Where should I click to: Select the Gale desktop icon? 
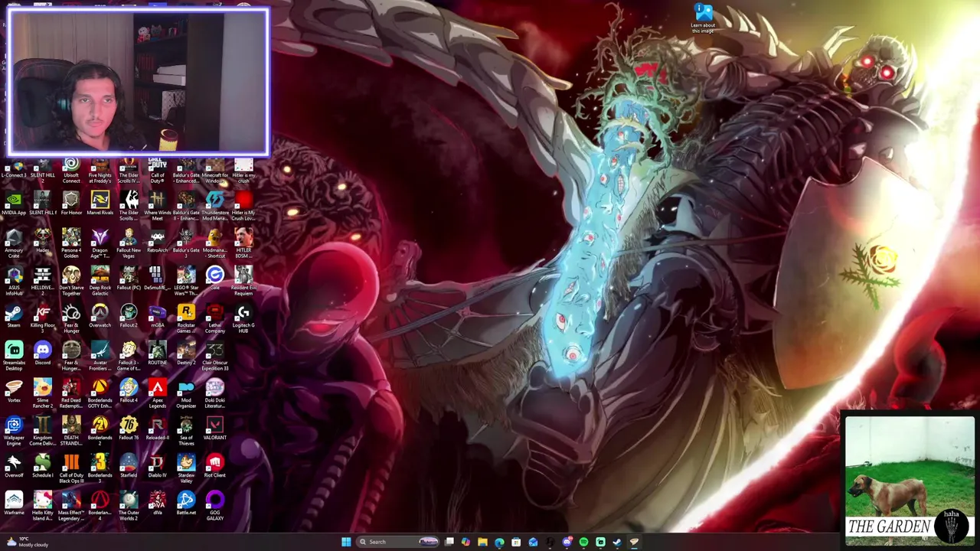214,279
